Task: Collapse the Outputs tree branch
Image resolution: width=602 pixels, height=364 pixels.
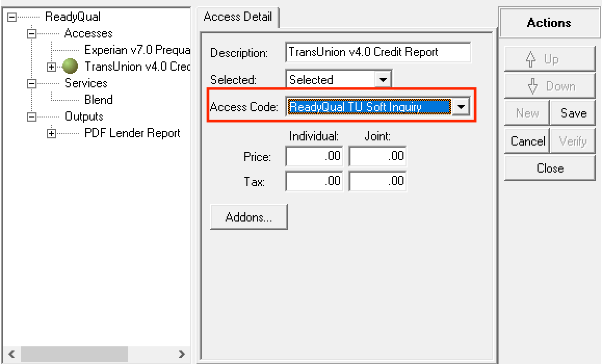Action: pyautogui.click(x=32, y=116)
